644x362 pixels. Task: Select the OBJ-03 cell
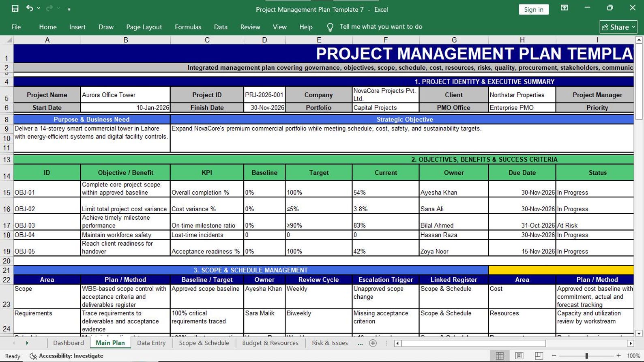coord(47,222)
